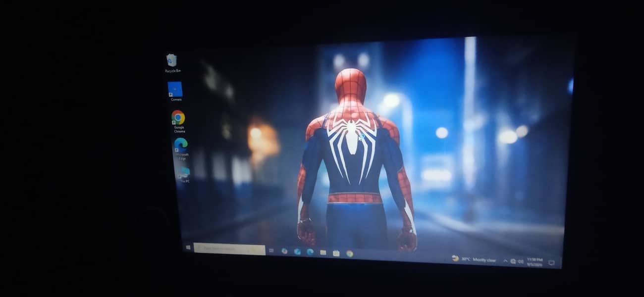644x297 pixels.
Task: Open the notification center icon
Action: [551, 263]
